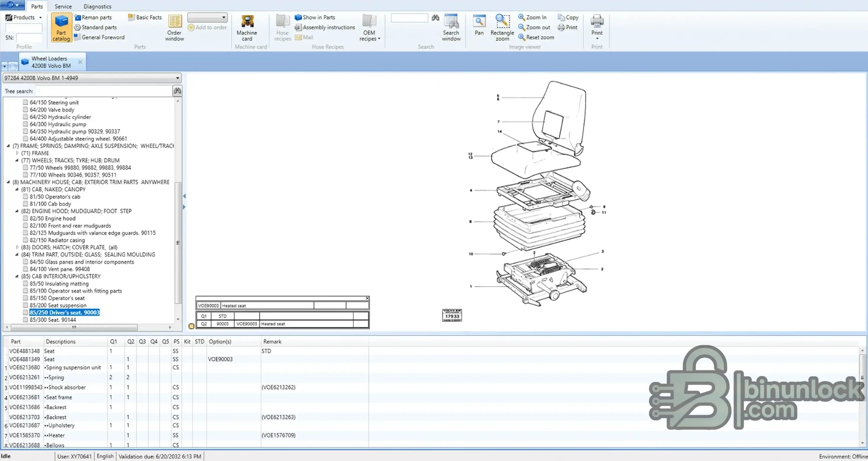
Task: Click the yellow note icon beside Q2 row
Action: click(191, 326)
